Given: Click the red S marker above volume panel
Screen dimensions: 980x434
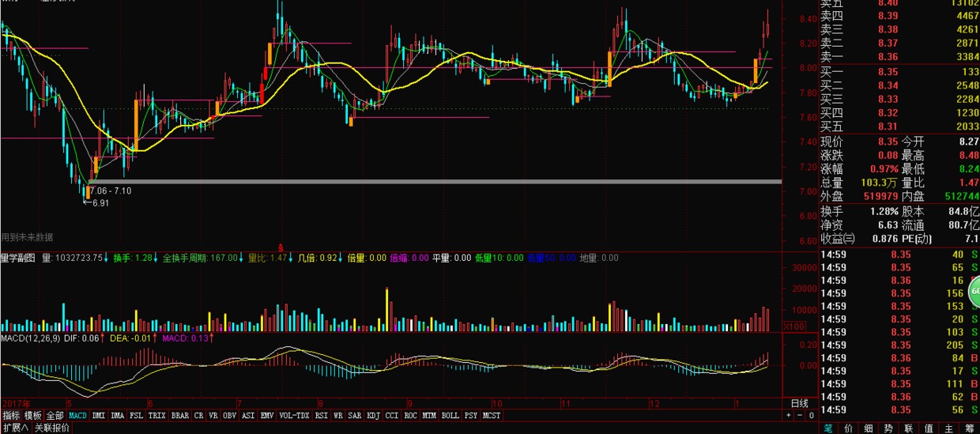Looking at the screenshot, I should 281,247.
